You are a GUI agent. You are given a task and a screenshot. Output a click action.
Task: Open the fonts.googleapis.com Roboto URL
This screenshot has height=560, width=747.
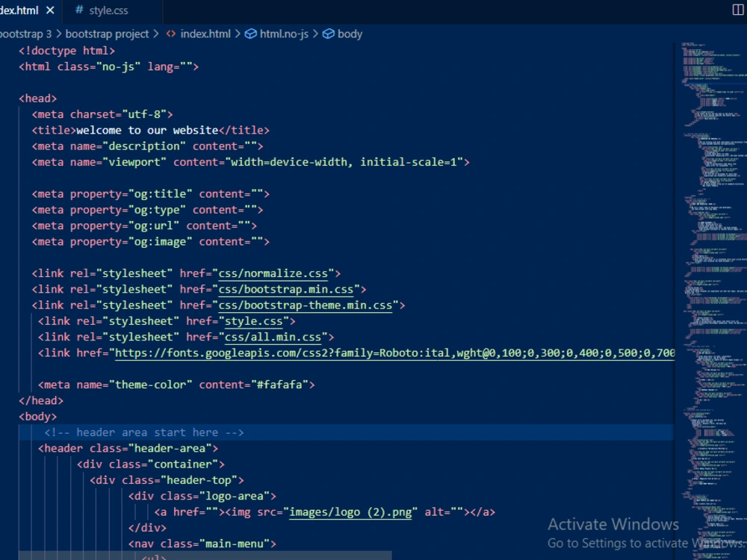(x=395, y=353)
